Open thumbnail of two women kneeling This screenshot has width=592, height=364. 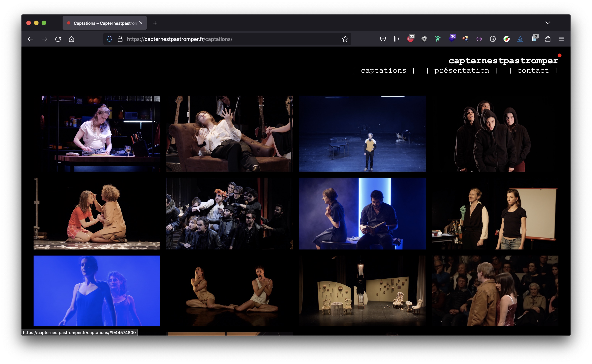pos(97,213)
